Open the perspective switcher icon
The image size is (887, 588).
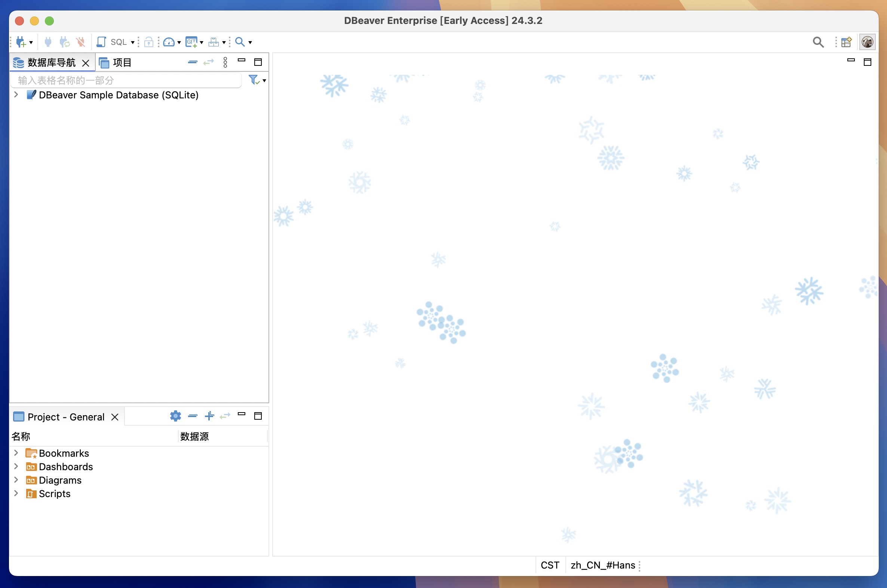[846, 42]
